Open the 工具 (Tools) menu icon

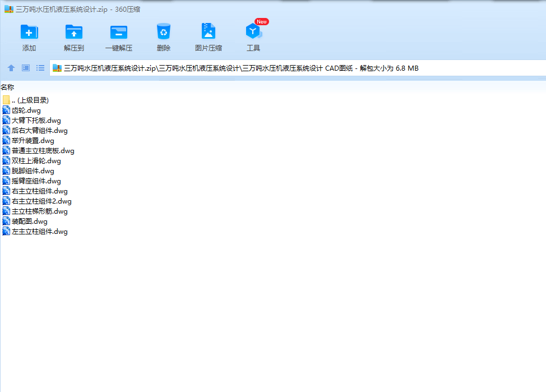[253, 32]
